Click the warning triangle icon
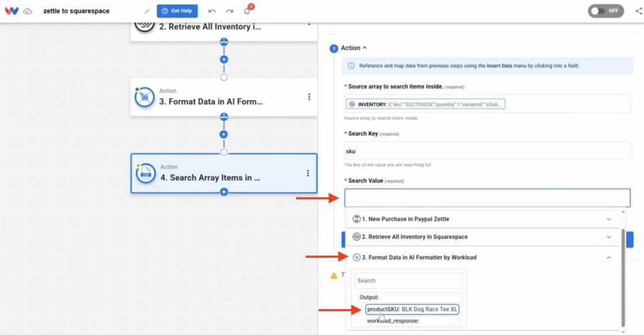644x335 pixels. click(x=334, y=275)
